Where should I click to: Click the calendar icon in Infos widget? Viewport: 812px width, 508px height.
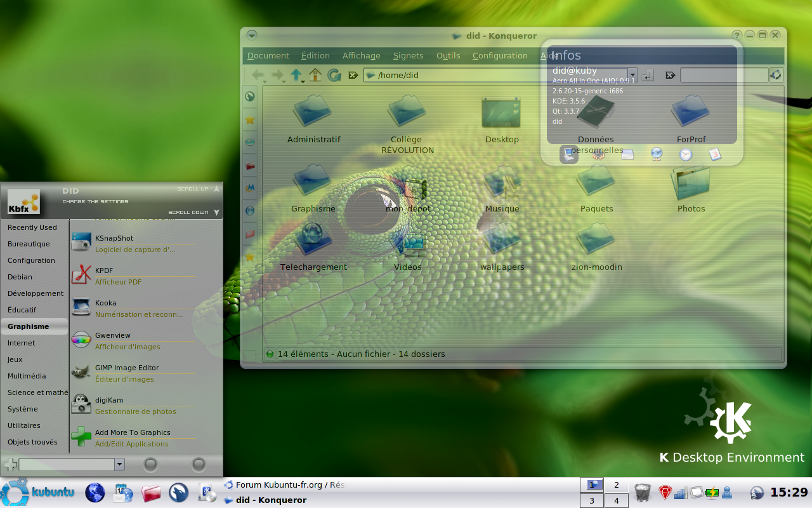715,154
